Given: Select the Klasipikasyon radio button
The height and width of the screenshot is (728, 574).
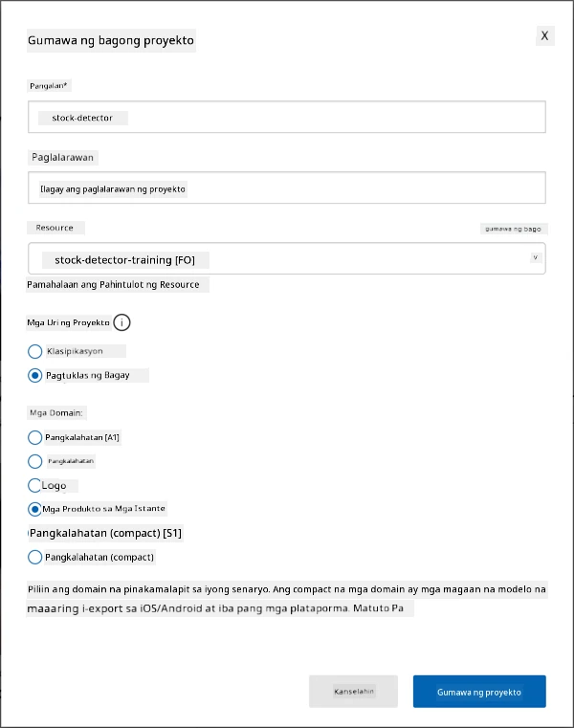Looking at the screenshot, I should pos(34,351).
